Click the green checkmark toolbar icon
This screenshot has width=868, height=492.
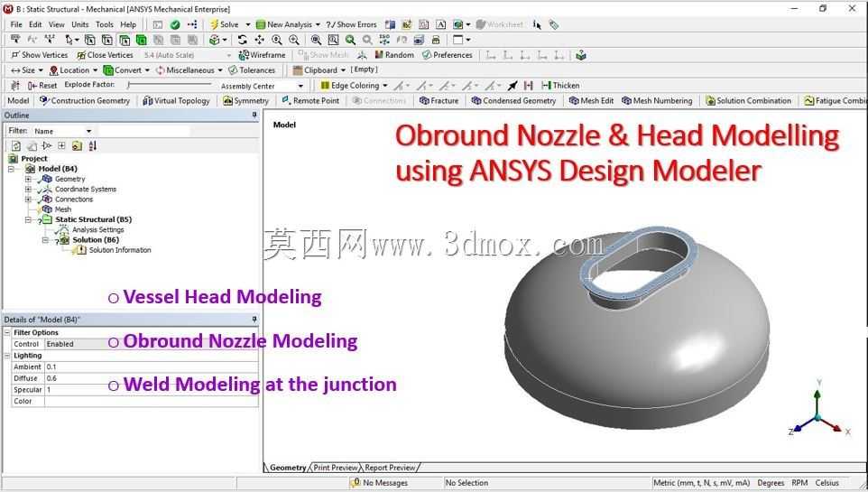click(x=175, y=24)
